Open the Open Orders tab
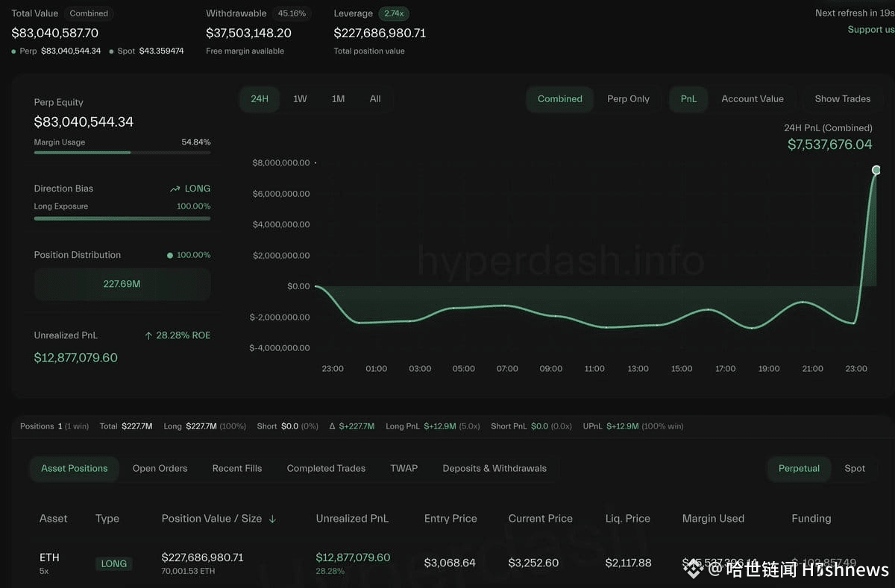This screenshot has height=588, width=895. pyautogui.click(x=160, y=469)
